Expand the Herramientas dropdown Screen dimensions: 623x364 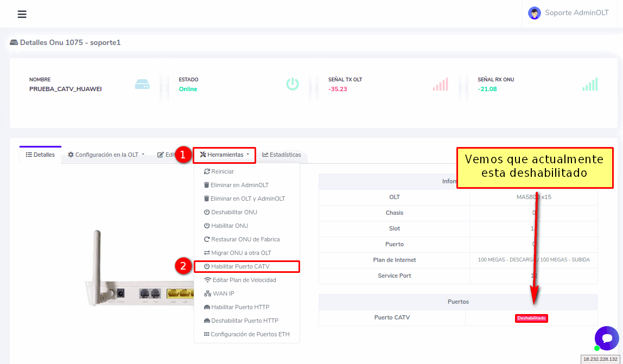tap(225, 155)
